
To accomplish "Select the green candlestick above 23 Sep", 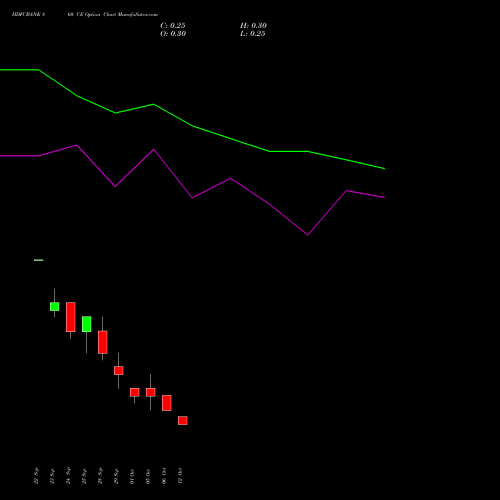I will (x=55, y=306).
